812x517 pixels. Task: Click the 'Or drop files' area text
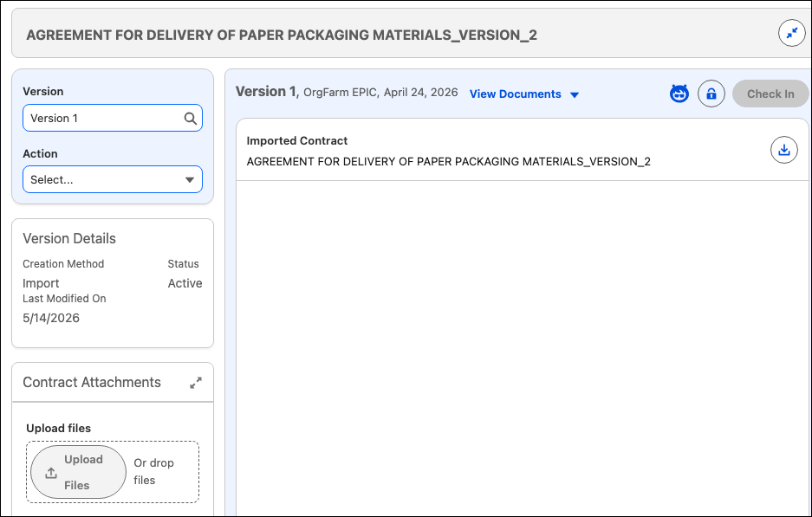(x=153, y=471)
